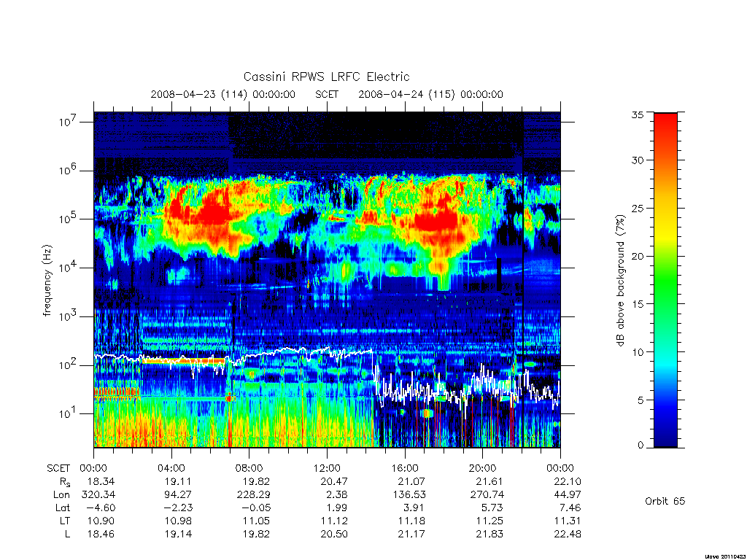This screenshot has height=560, width=747.
Task: Click the LT value '11.12'
Action: [x=334, y=521]
